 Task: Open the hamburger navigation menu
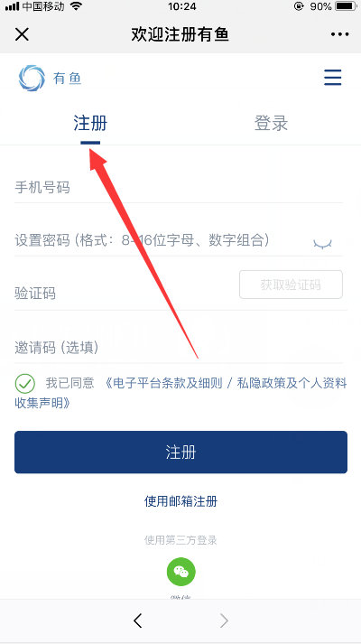point(333,77)
